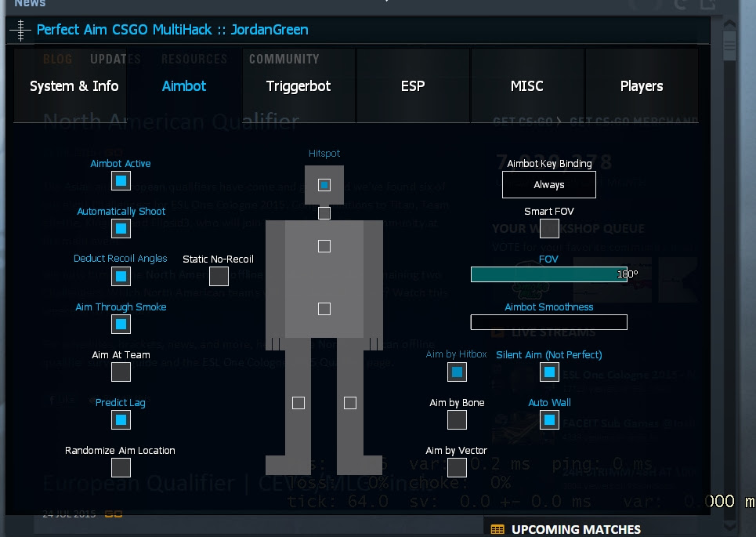
Task: Select the chest hitspot box on the figure
Action: click(x=324, y=246)
